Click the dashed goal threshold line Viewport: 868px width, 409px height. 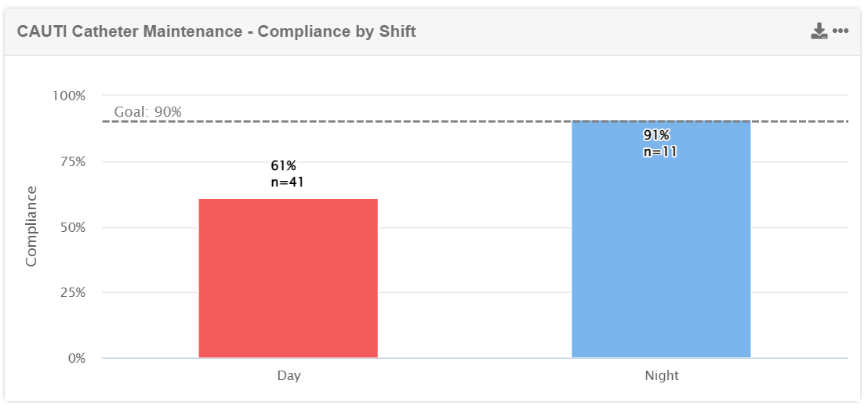coord(470,121)
